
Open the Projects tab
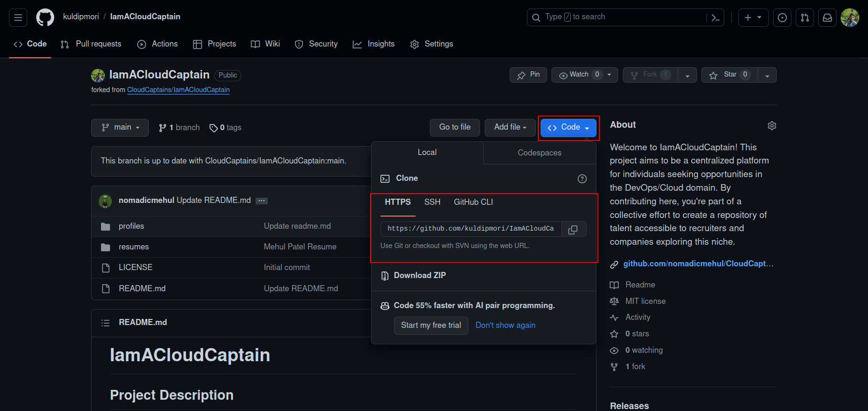[x=215, y=44]
